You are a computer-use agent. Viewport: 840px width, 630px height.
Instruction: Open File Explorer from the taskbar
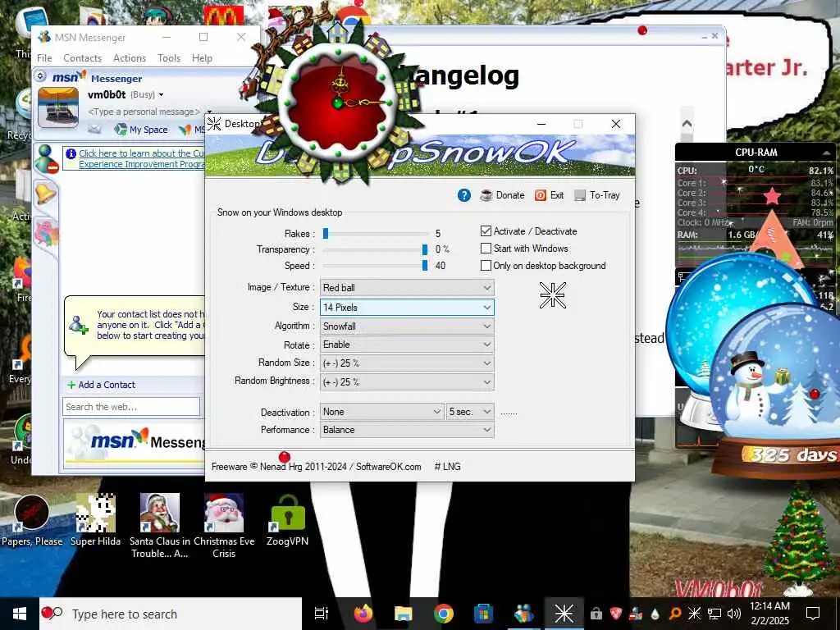[404, 614]
